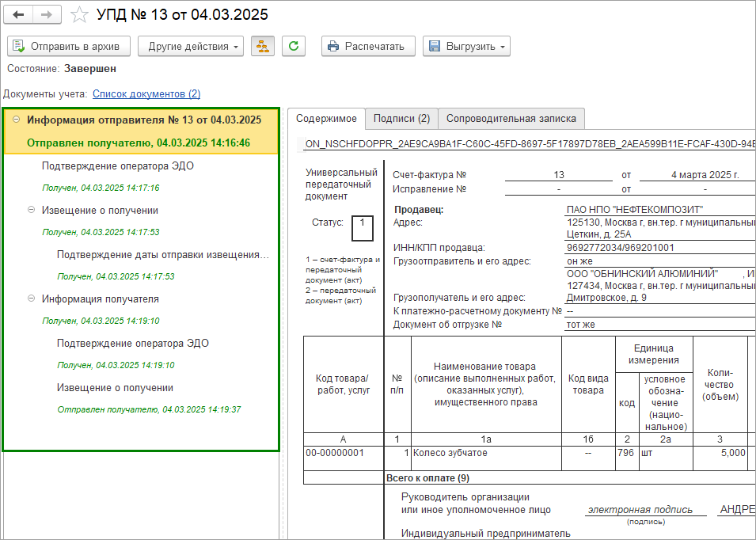Collapse the first Извещение о получении node
Viewport: 756px width, 540px height.
coord(32,210)
